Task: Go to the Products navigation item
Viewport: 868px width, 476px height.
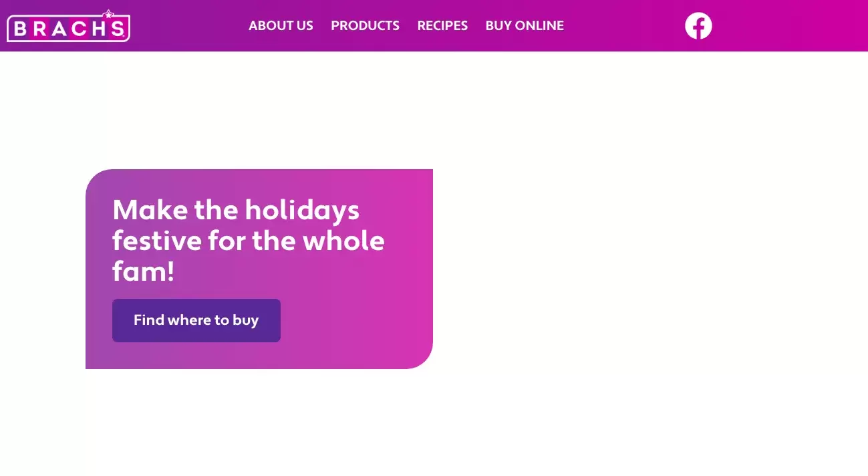Action: [365, 25]
